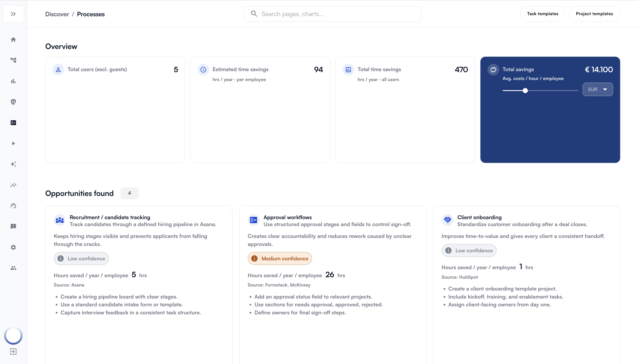638x364 pixels.
Task: Open the trend line insights icon in sidebar
Action: (x=13, y=185)
